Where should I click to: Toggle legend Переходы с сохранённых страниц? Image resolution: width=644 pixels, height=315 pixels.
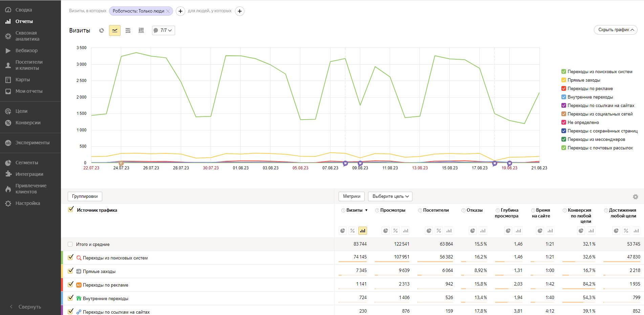(x=564, y=131)
